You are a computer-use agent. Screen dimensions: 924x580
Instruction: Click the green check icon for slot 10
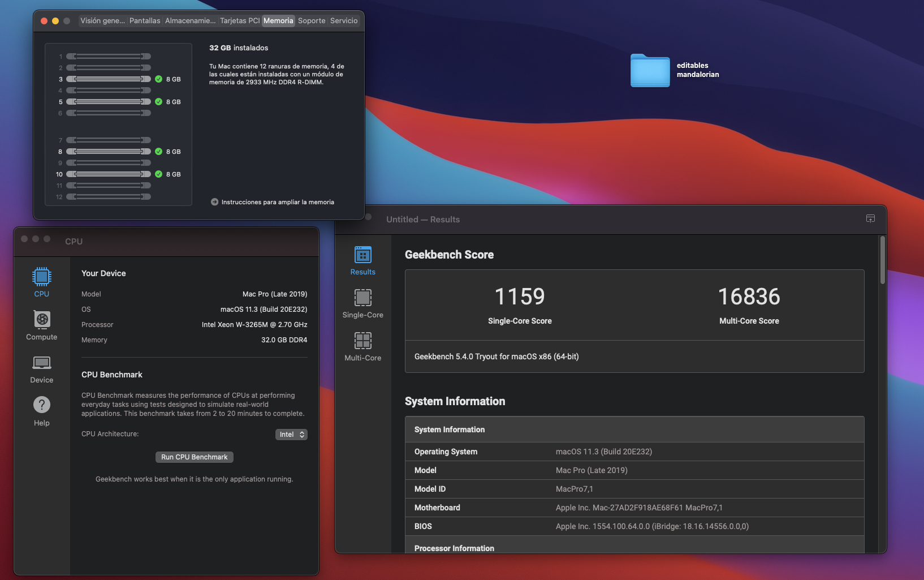point(159,174)
